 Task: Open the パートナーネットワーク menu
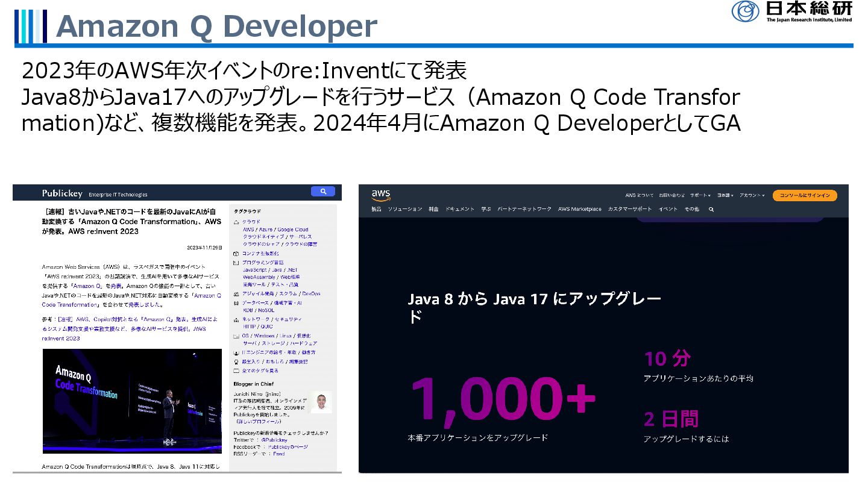pyautogui.click(x=524, y=209)
